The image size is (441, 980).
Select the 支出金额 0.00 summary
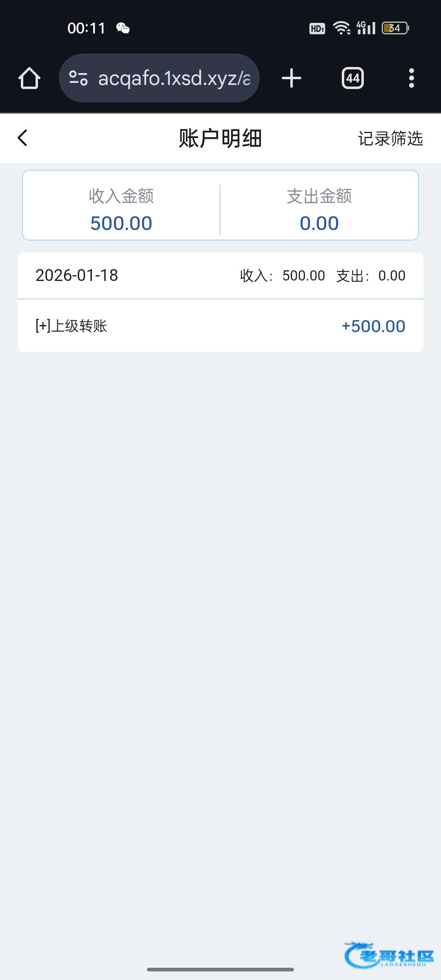319,209
